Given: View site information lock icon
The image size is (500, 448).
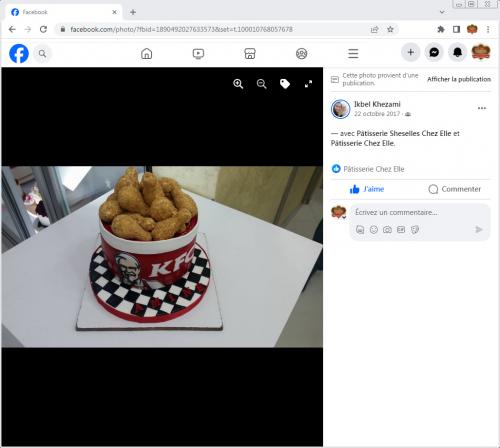Looking at the screenshot, I should pyautogui.click(x=63, y=29).
